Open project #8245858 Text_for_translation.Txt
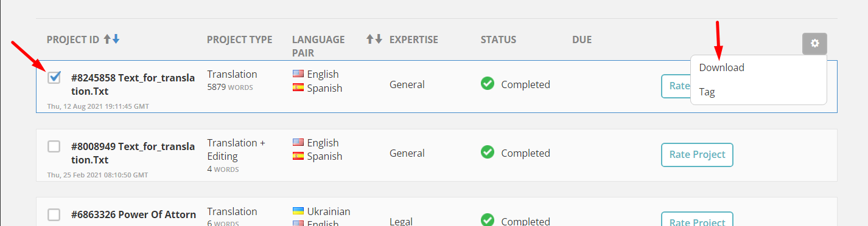 coord(133,84)
